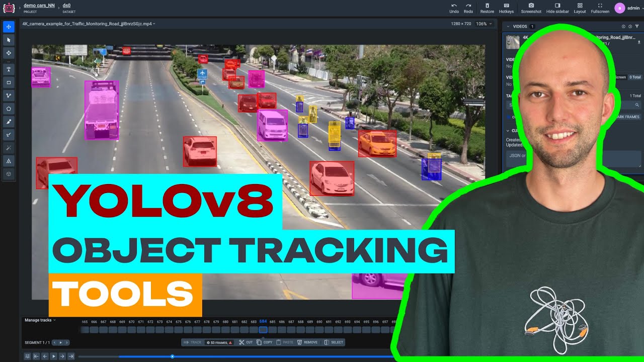Go to previous segment arrow
644x362 pixels.
(x=55, y=342)
